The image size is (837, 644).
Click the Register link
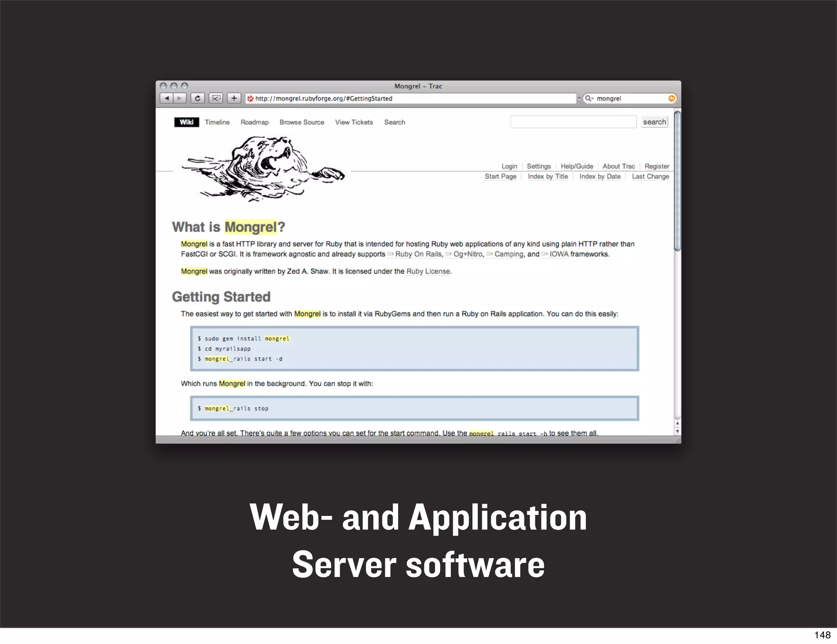click(657, 166)
